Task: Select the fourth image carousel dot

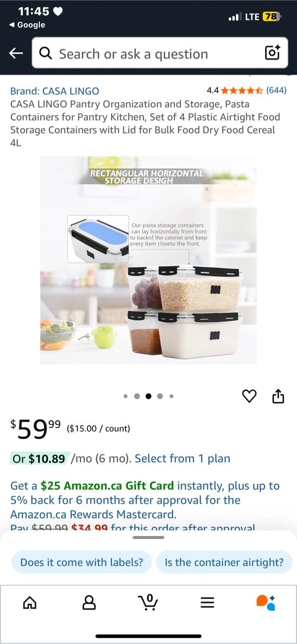Action: click(x=160, y=396)
